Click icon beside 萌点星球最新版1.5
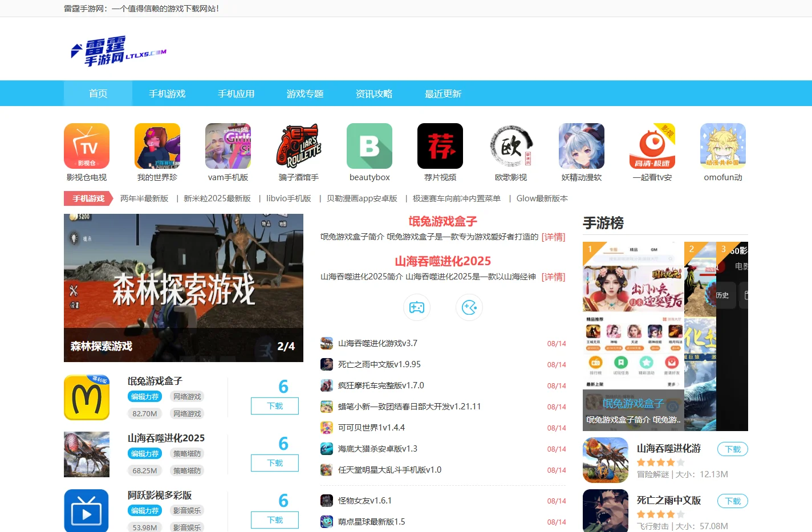Screen dimensions: 812x532 point(327,522)
